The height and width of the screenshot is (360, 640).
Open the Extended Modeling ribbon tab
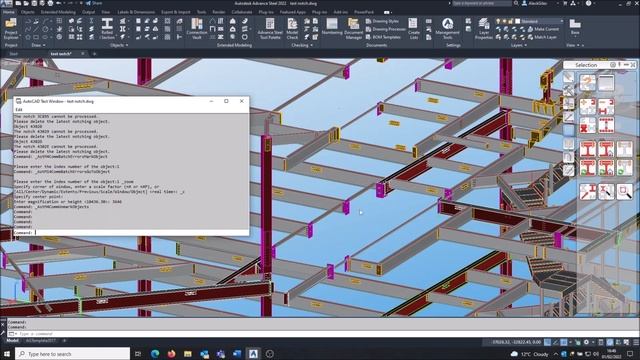pyautogui.click(x=58, y=12)
